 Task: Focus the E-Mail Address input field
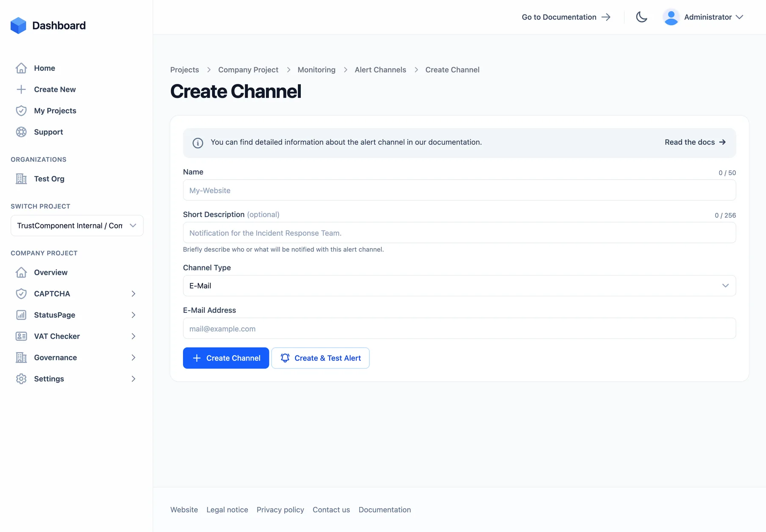[460, 328]
